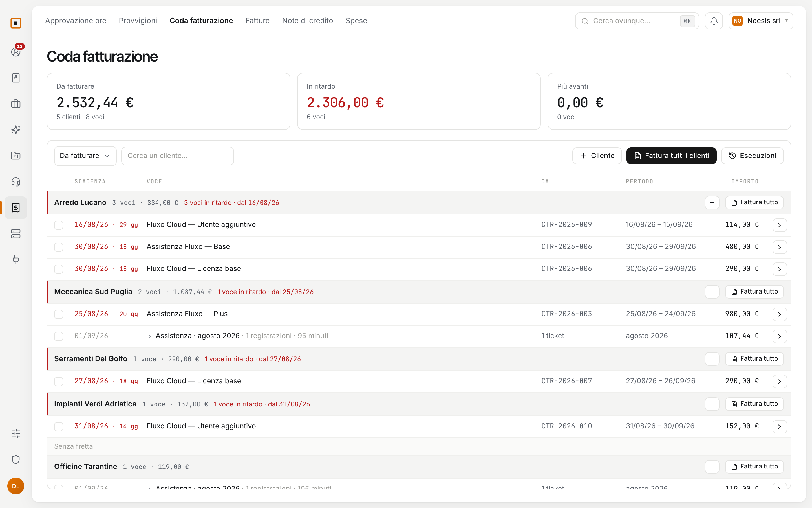
Task: Check the 16/08/26 Utente aggiuntivo row
Action: click(x=59, y=225)
